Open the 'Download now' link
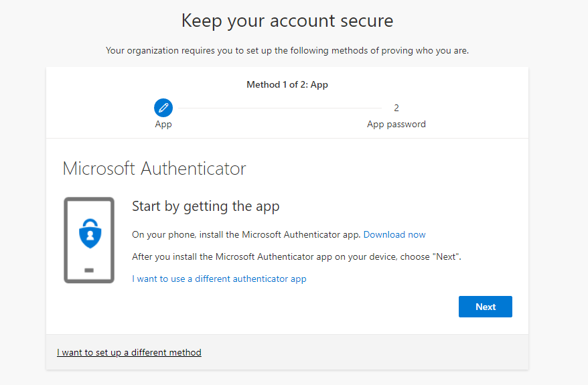 (x=394, y=234)
